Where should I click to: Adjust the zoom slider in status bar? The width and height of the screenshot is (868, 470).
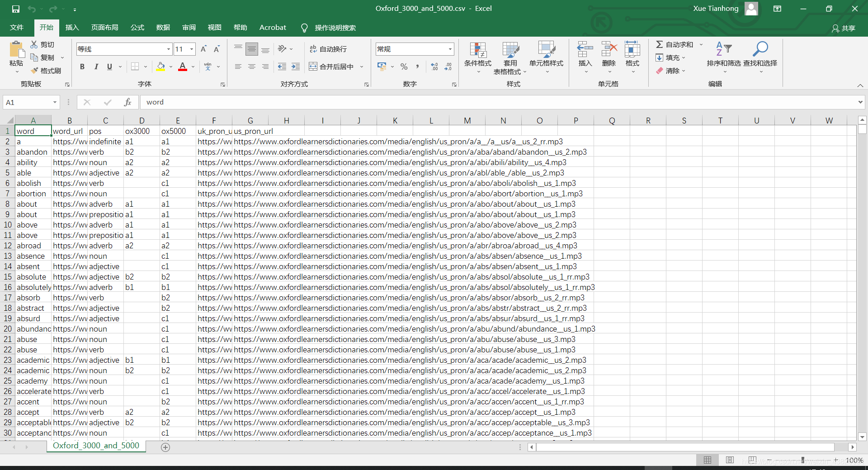802,460
